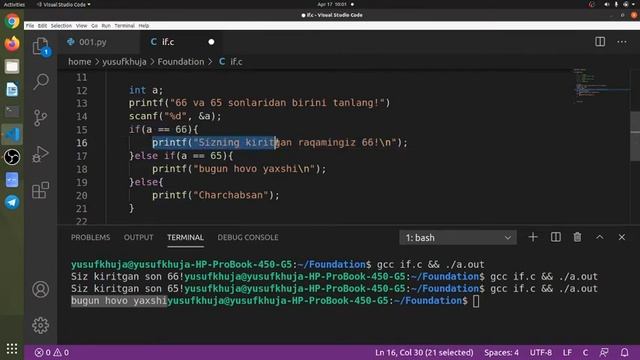Click line number 18 in gutter
This screenshot has height=360, width=640.
click(82, 169)
